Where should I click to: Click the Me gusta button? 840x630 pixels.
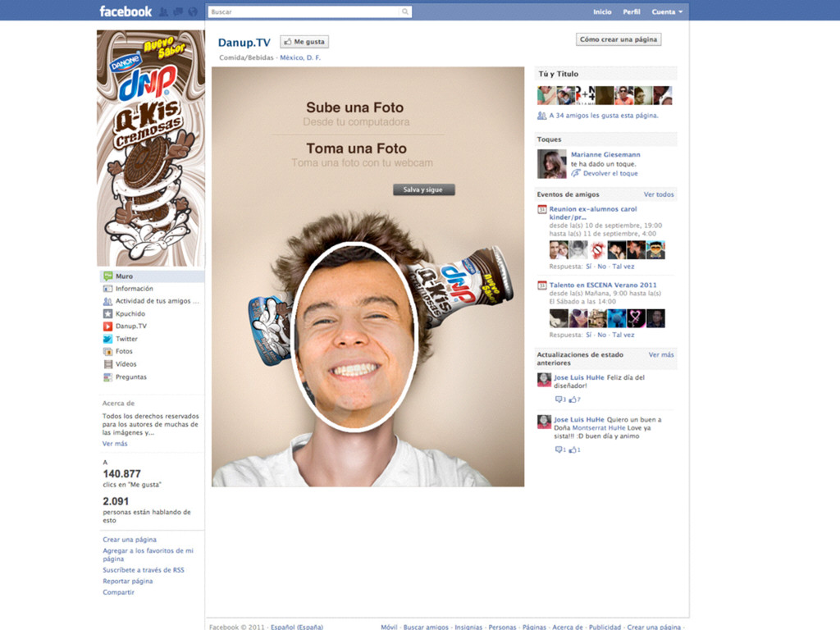pyautogui.click(x=304, y=42)
